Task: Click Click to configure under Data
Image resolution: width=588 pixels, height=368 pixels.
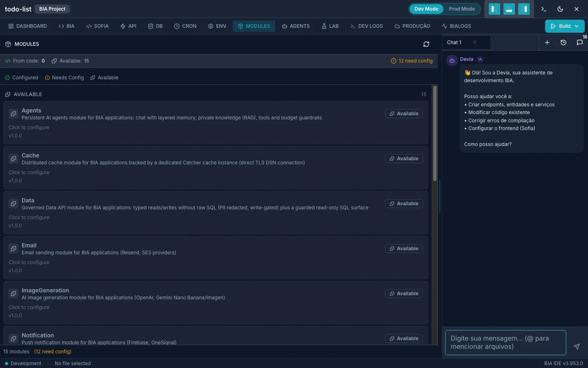Action: pos(29,218)
